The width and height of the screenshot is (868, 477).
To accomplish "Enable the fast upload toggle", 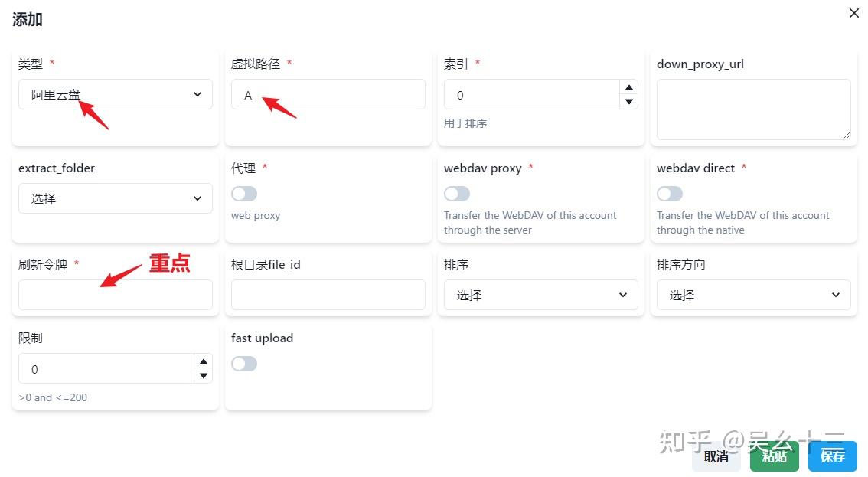I will pyautogui.click(x=244, y=364).
